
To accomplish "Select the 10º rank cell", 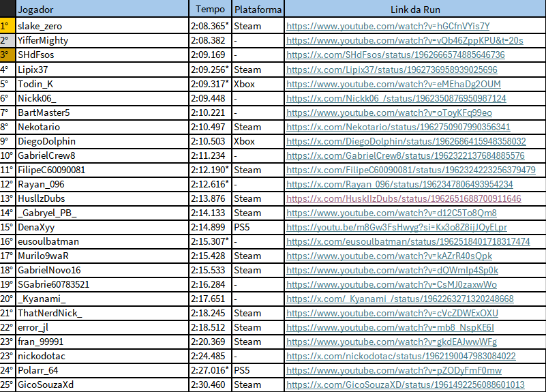I will coord(7,155).
